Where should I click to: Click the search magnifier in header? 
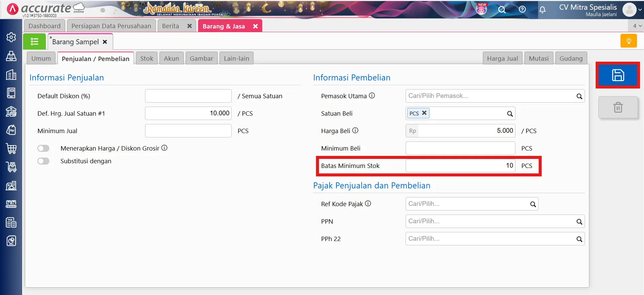coord(502,9)
